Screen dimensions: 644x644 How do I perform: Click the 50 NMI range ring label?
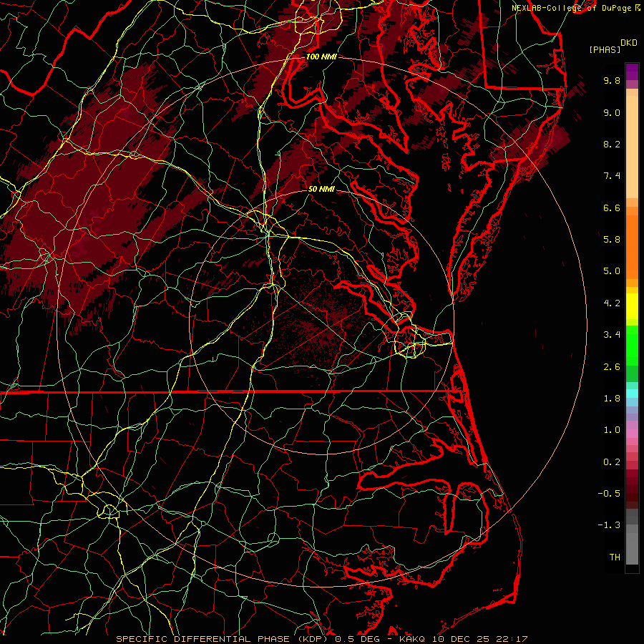[x=321, y=190]
